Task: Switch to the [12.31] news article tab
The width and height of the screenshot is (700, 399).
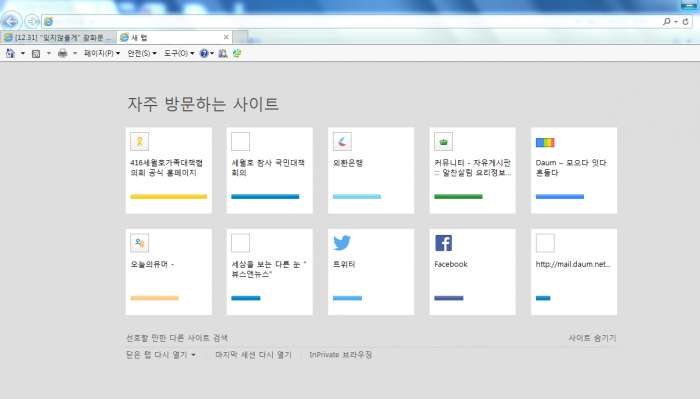Action: pyautogui.click(x=58, y=37)
